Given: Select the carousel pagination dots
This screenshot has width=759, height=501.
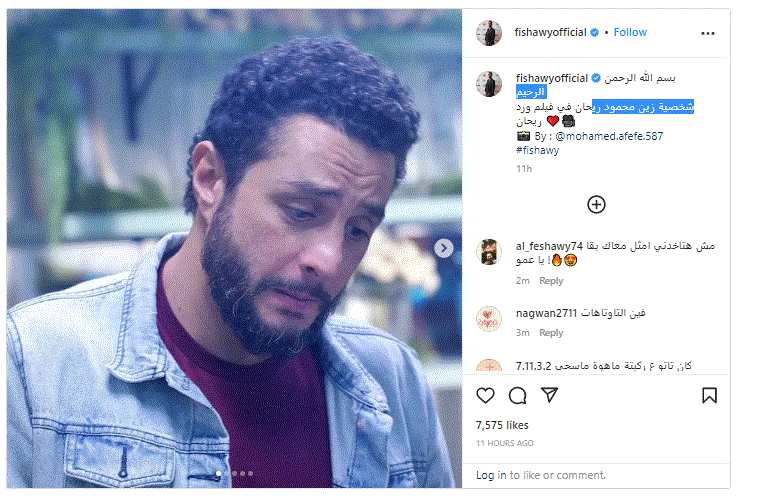Looking at the screenshot, I should click(x=235, y=473).
